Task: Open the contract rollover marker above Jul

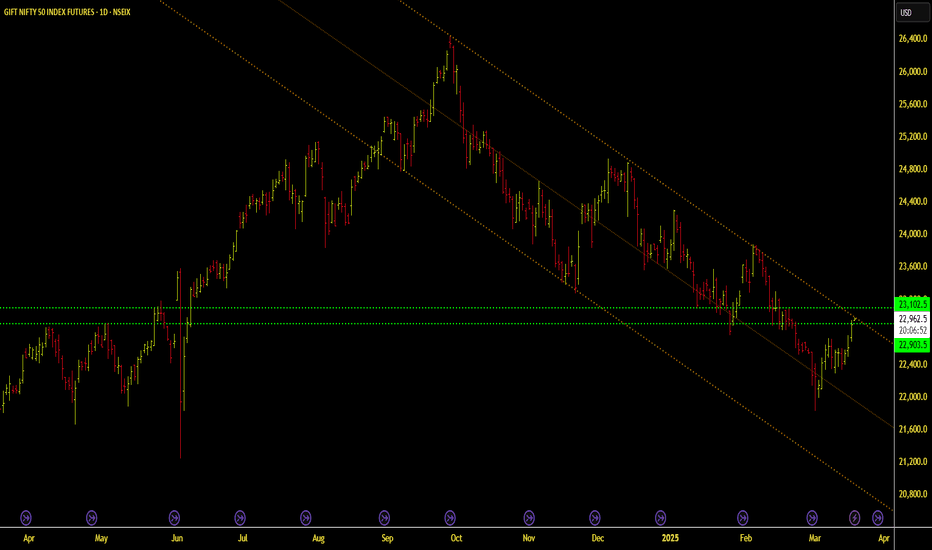Action: (240, 518)
